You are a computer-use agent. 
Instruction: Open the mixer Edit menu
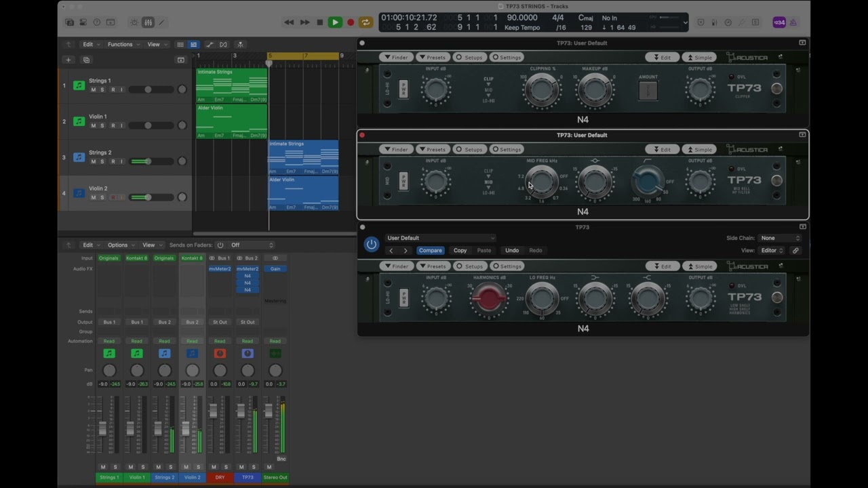(x=90, y=245)
